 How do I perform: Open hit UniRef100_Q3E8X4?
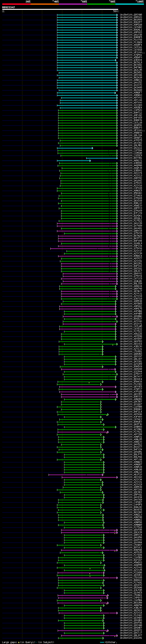(131, 60)
